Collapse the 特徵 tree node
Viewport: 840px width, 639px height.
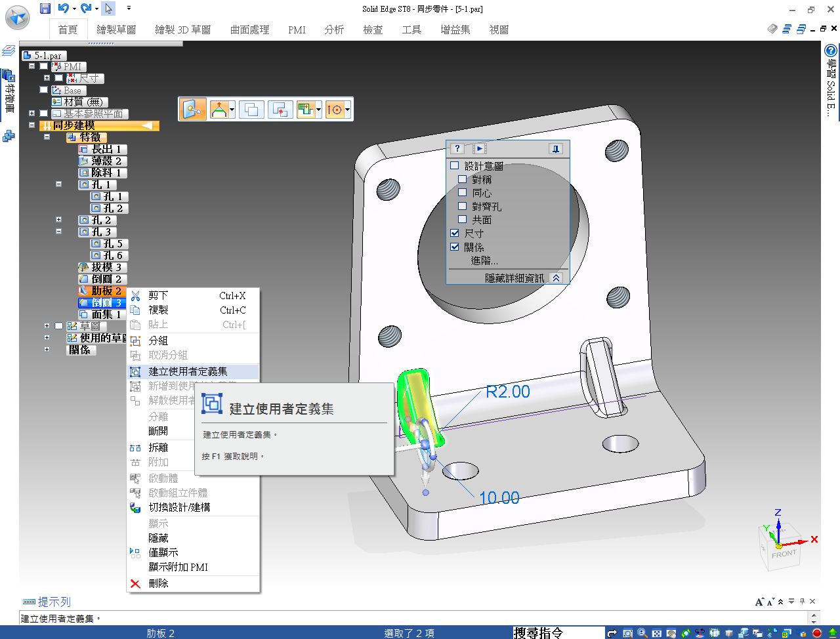tap(47, 137)
